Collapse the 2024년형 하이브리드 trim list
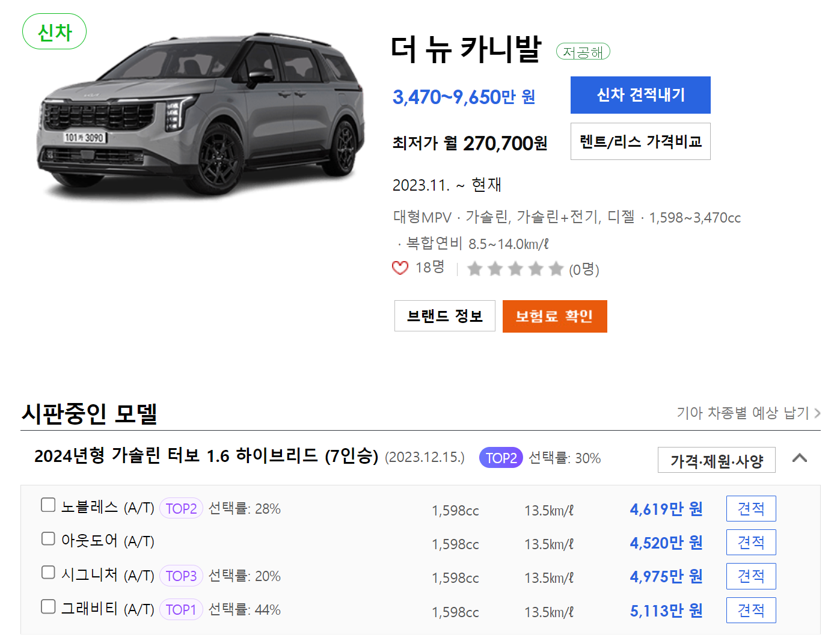Viewport: 840px width, 640px height. coord(800,458)
